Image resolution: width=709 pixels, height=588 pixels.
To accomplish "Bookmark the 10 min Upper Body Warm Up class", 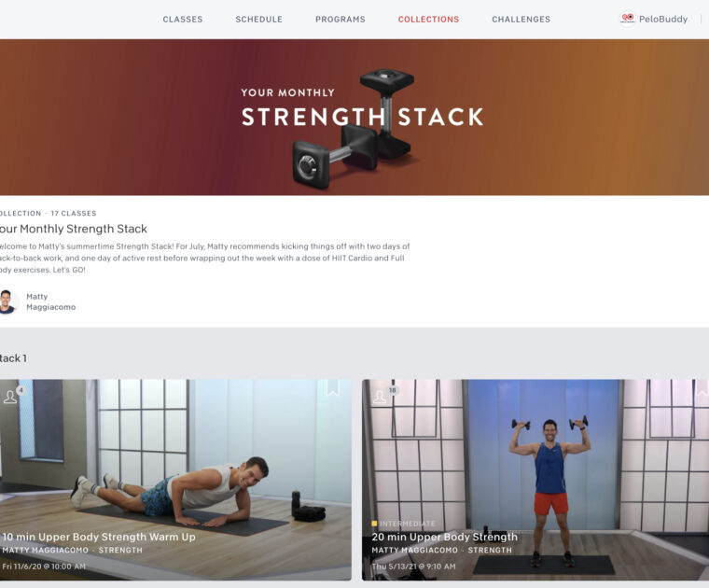I will [332, 387].
